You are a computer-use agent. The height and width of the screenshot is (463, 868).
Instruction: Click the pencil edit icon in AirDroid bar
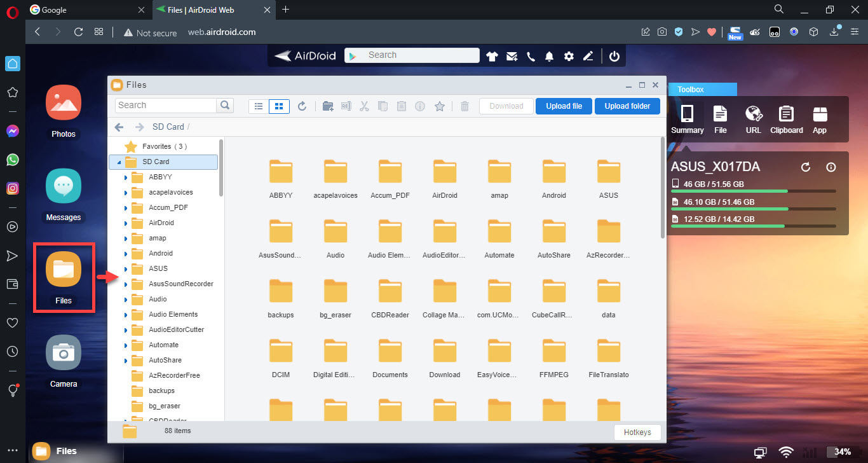[x=588, y=56]
